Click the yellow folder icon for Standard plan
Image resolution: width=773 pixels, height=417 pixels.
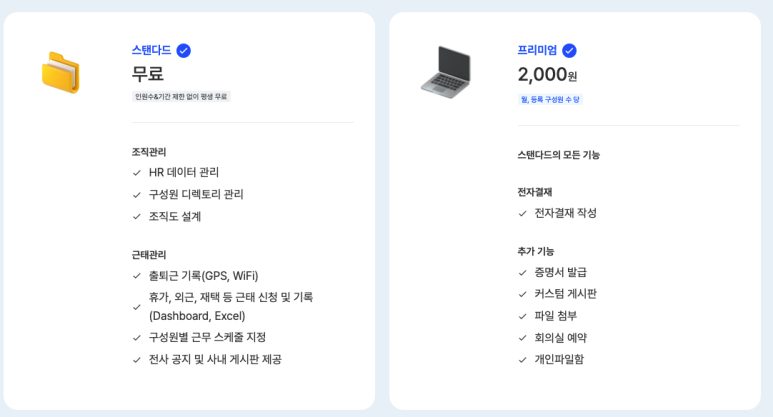click(60, 72)
